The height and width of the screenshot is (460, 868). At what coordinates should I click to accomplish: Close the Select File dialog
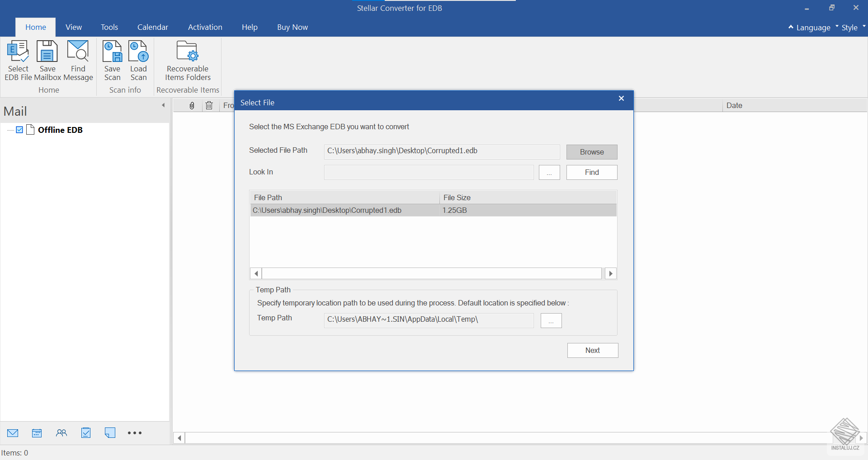[621, 99]
